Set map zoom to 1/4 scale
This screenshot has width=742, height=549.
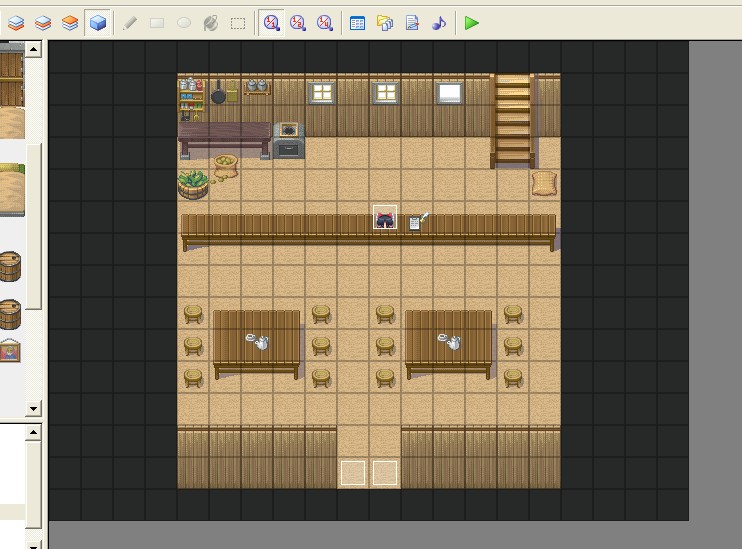325,23
